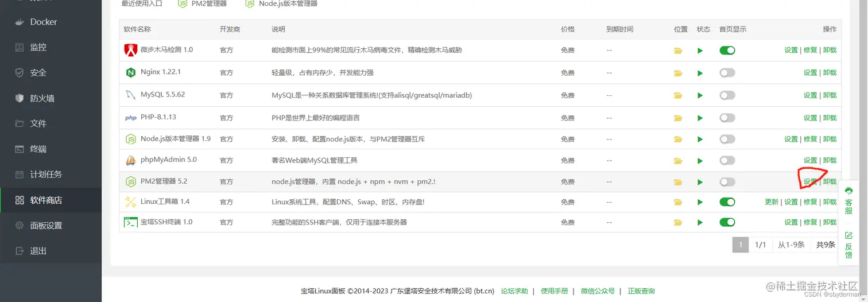
Task: Enable homepage display for phpMyAdmin
Action: pos(727,160)
